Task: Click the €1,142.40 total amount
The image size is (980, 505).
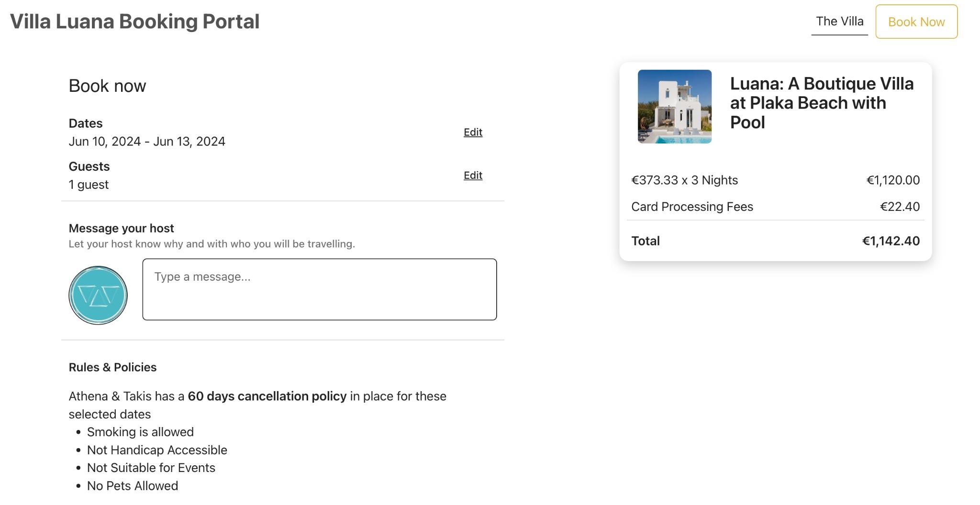Action: pyautogui.click(x=891, y=241)
